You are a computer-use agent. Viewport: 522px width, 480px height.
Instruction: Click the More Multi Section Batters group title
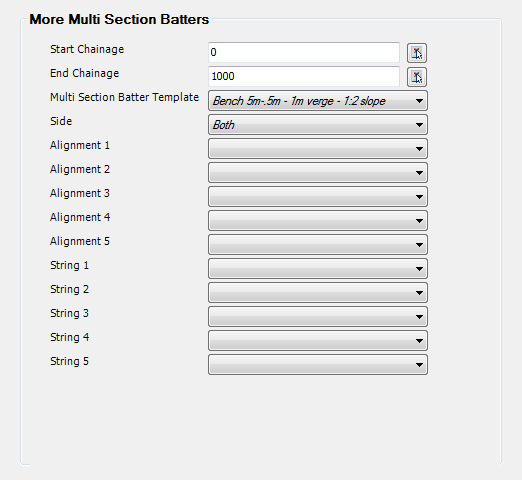(x=119, y=19)
